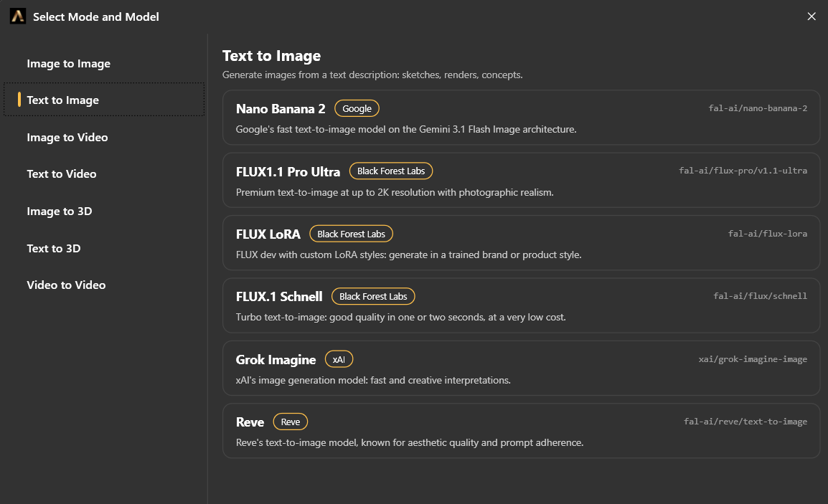The width and height of the screenshot is (828, 504).
Task: Pick the FLUX LoRA model
Action: pyautogui.click(x=521, y=243)
